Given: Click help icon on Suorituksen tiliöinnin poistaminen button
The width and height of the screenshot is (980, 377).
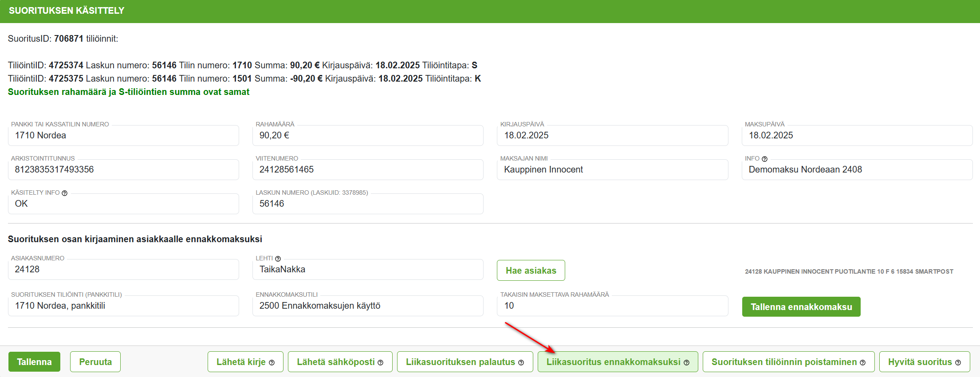Looking at the screenshot, I should click(862, 362).
